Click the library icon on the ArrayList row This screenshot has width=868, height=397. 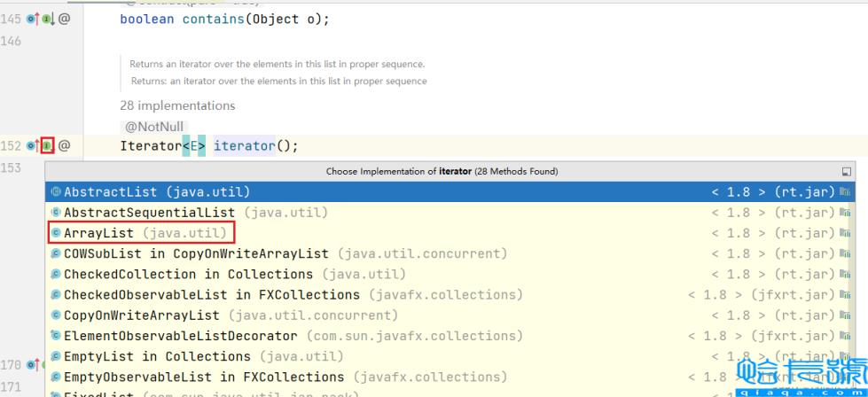[x=845, y=233]
